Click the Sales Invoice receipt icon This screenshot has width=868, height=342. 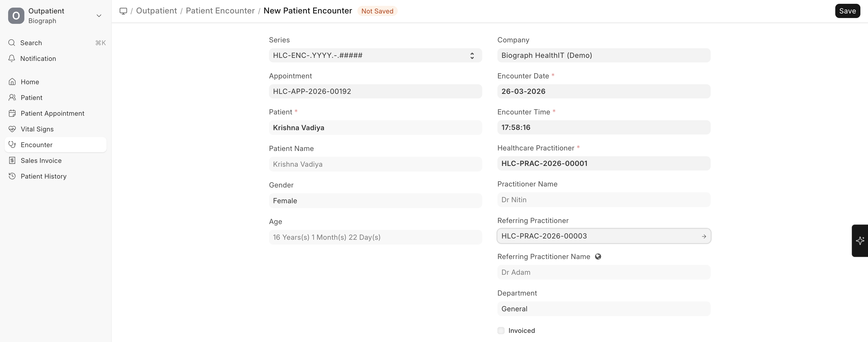(x=12, y=160)
